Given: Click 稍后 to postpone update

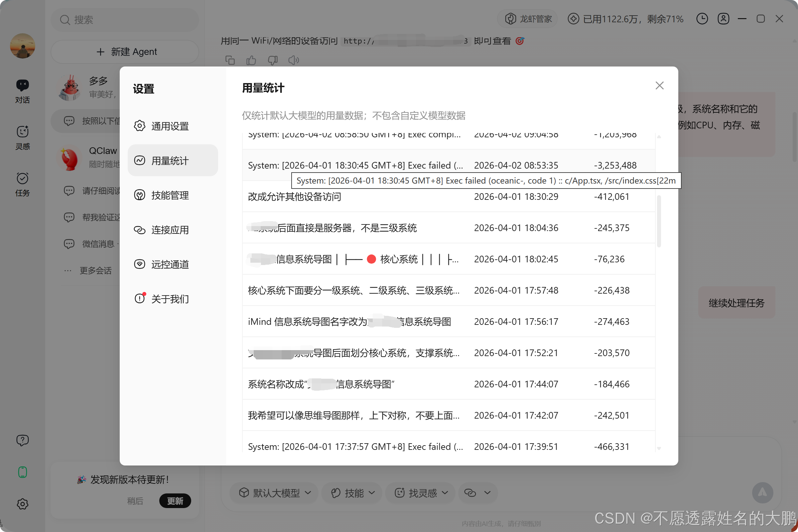Looking at the screenshot, I should 135,501.
